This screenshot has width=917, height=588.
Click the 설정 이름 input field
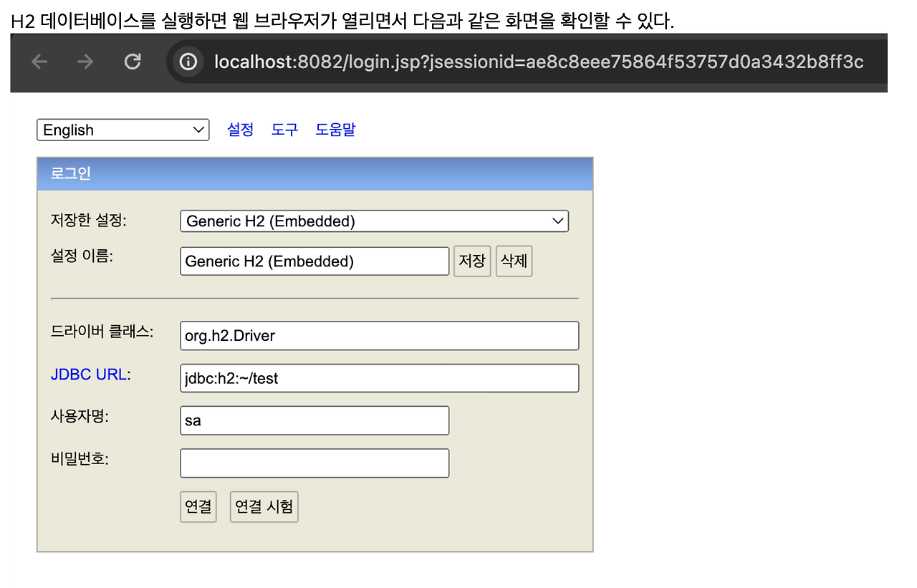click(x=315, y=261)
